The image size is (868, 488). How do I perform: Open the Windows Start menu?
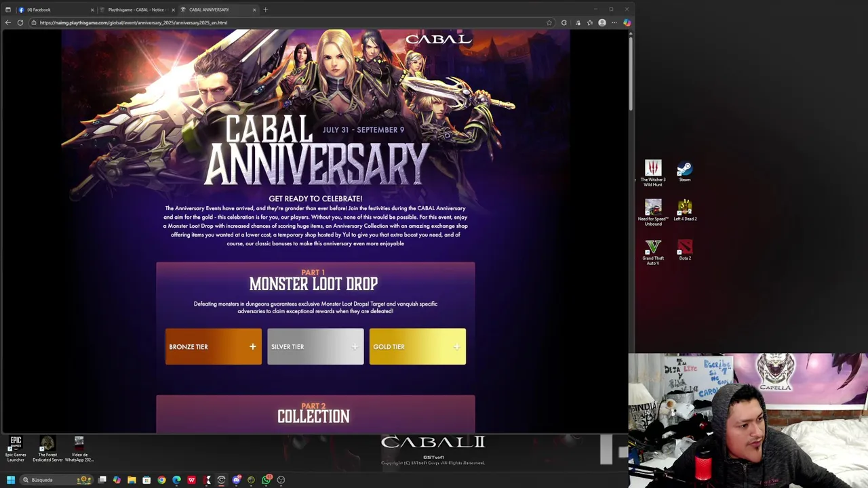[x=11, y=480]
